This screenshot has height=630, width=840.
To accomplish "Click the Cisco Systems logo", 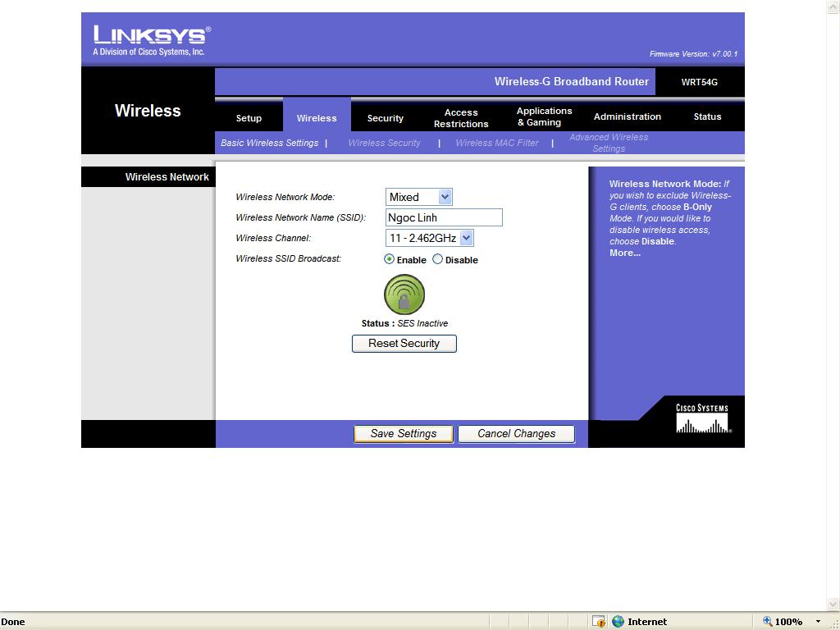I will [702, 418].
